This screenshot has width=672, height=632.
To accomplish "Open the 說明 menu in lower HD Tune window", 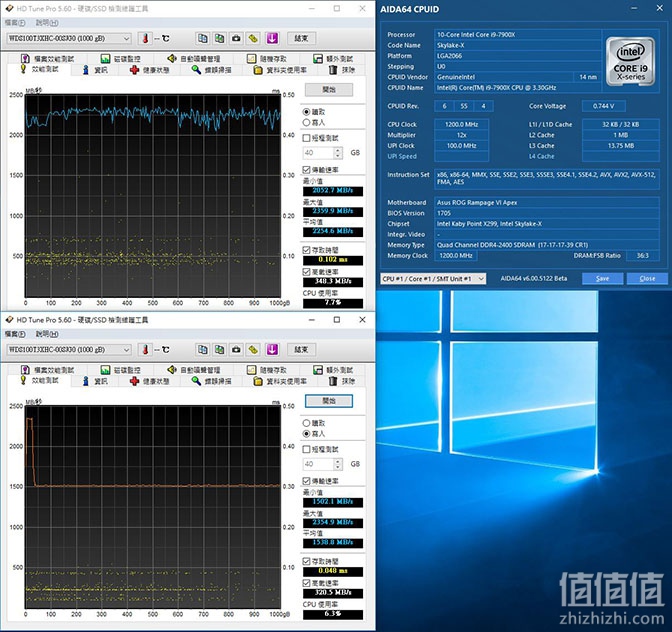I will click(x=47, y=334).
